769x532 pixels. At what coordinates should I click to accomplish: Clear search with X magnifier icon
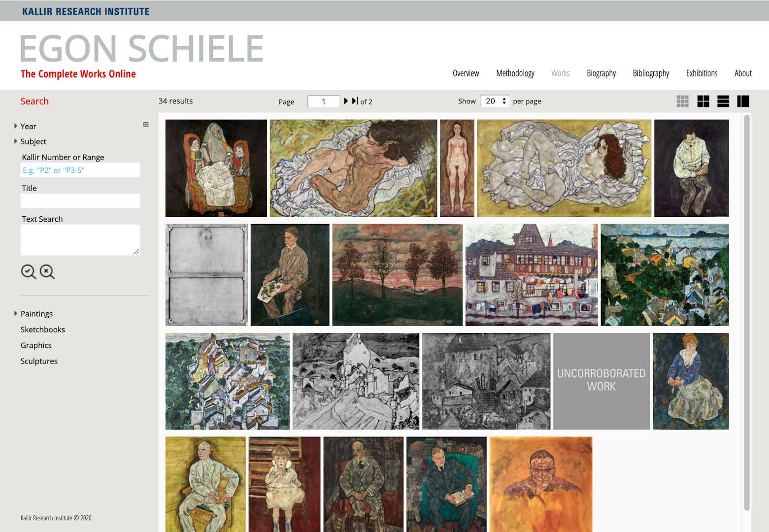pyautogui.click(x=47, y=271)
